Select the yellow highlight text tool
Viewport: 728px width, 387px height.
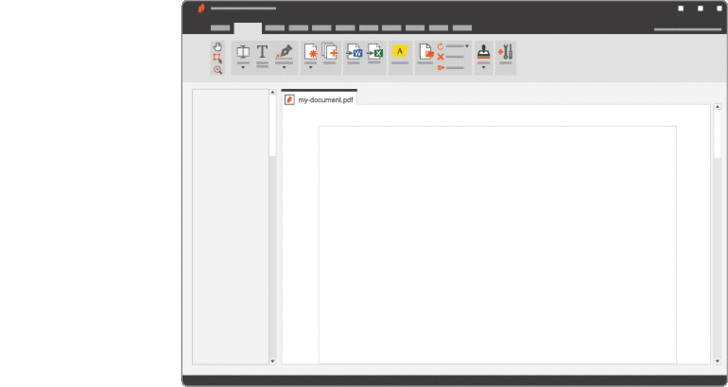(x=400, y=51)
